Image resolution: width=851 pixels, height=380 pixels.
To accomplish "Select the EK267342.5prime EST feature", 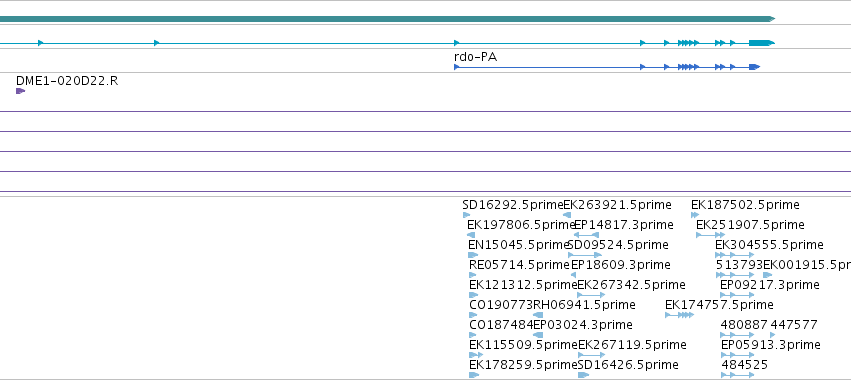I will point(591,295).
